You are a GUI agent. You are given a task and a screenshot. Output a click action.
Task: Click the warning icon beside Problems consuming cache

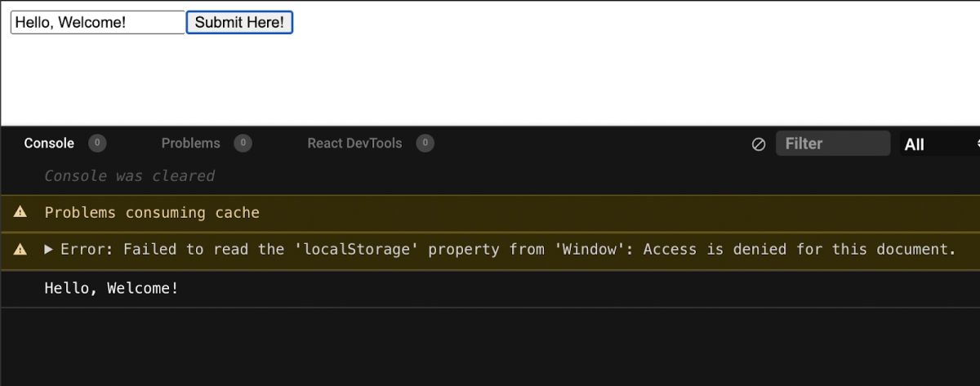(20, 212)
